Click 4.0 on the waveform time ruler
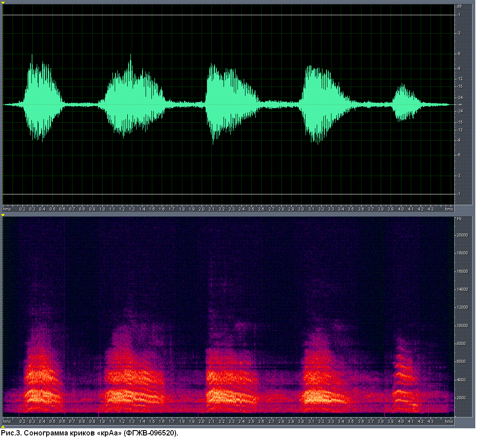478x448 pixels. [401, 209]
